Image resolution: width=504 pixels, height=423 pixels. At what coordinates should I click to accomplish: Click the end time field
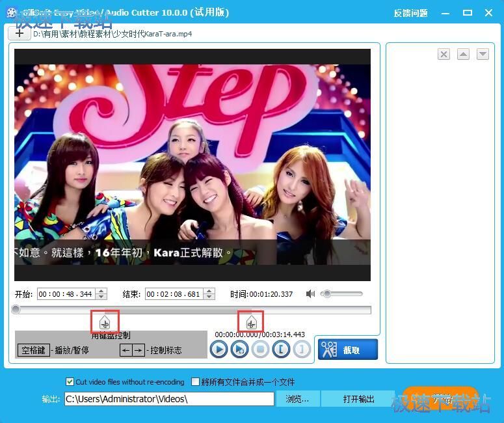pyautogui.click(x=174, y=294)
